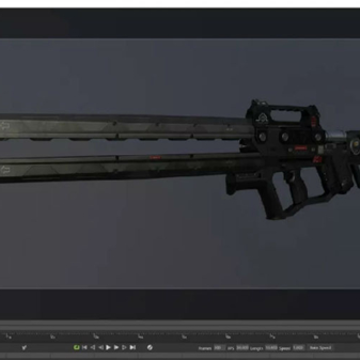Jump to the first frame

(85, 347)
